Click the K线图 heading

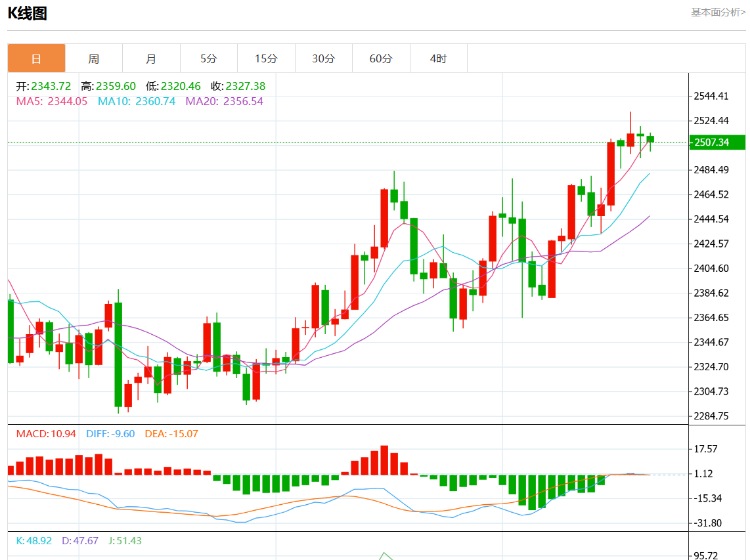[28, 13]
